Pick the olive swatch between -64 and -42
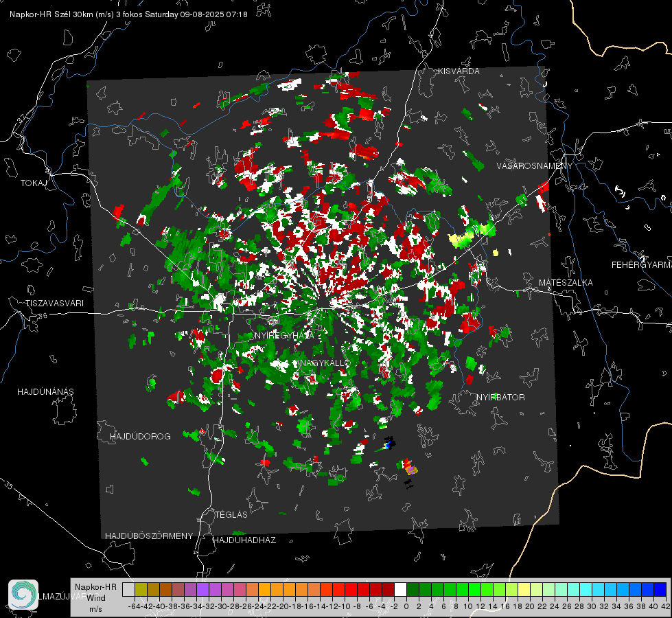The image size is (672, 618). coord(141,590)
